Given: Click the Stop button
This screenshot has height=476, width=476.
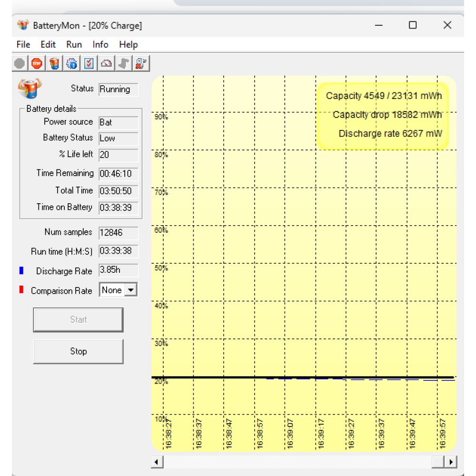Looking at the screenshot, I should coord(79,351).
